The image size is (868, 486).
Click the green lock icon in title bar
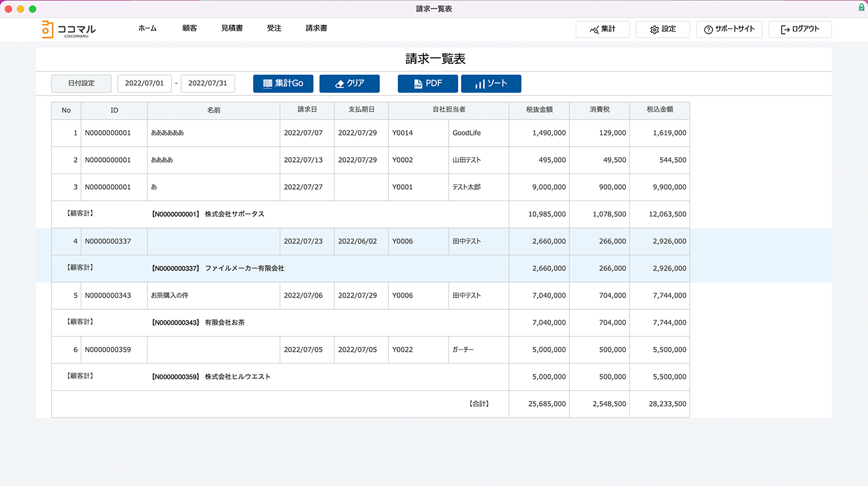pos(861,8)
